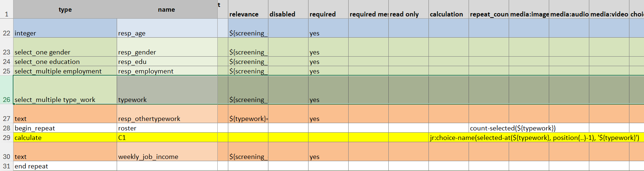The height and width of the screenshot is (171, 644).
Task: Select the jr:choice-name calculation cell
Action: [534, 137]
